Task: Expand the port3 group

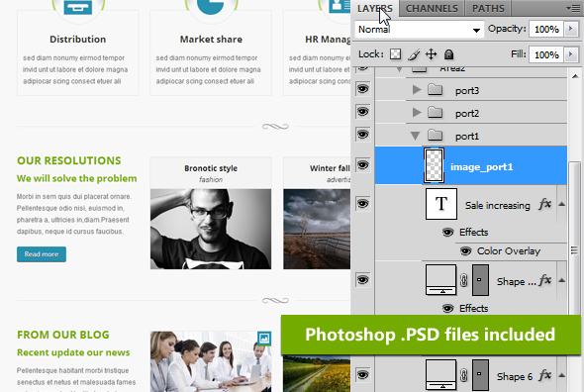Action: click(417, 89)
